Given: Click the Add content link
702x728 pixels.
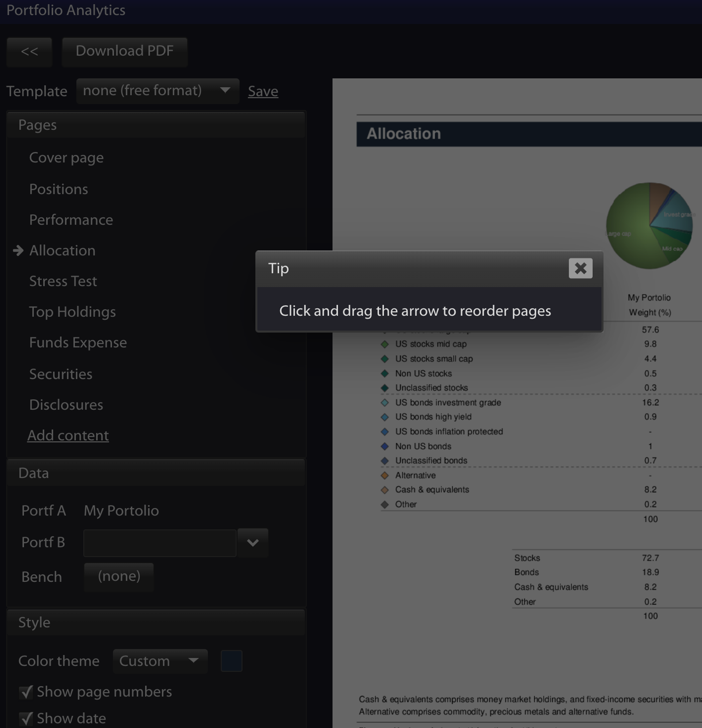Looking at the screenshot, I should pos(68,436).
